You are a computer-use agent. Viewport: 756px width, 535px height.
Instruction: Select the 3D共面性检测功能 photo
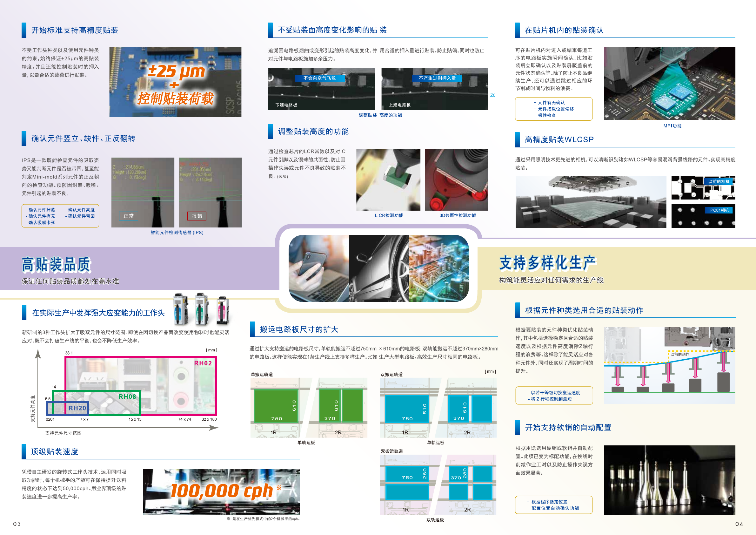click(x=456, y=179)
